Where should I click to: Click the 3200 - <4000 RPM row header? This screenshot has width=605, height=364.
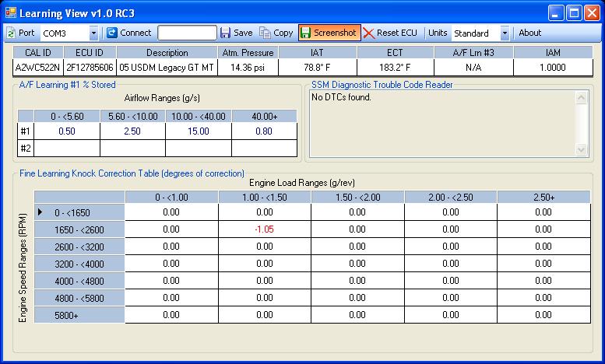pos(79,264)
